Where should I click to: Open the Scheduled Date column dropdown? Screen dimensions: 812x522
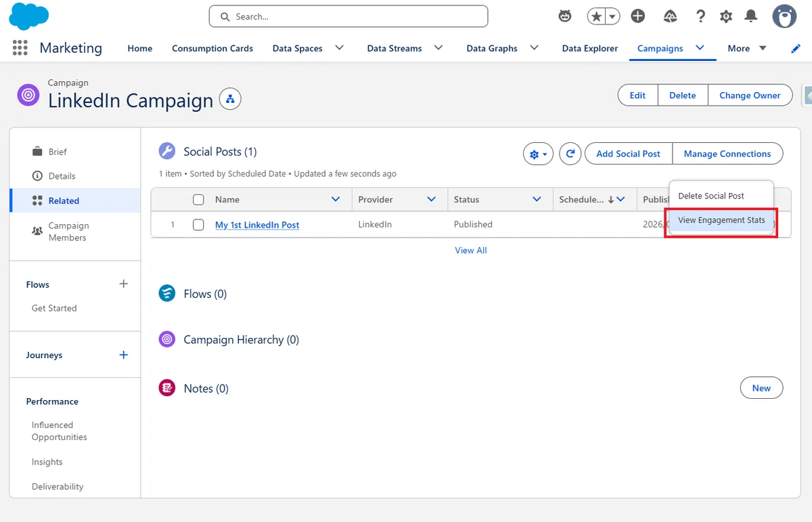pyautogui.click(x=621, y=200)
